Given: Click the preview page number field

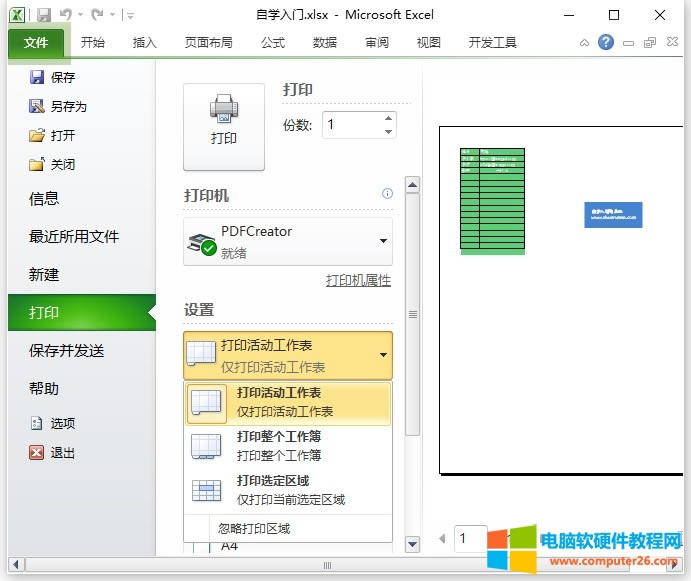Looking at the screenshot, I should click(471, 538).
